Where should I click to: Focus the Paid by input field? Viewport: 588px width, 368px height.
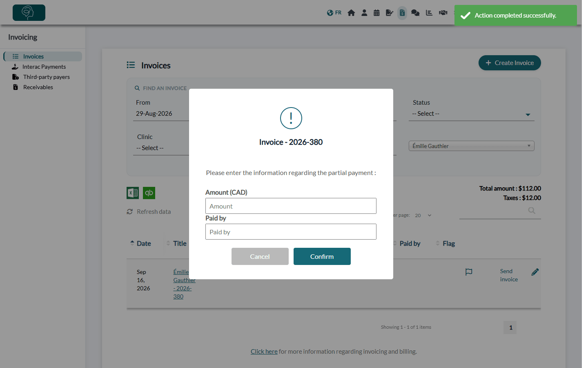pyautogui.click(x=291, y=232)
